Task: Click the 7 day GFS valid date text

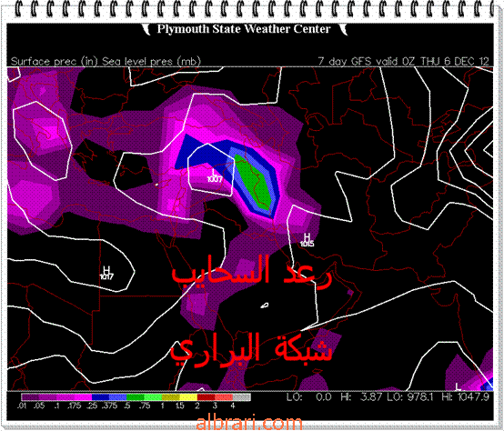Action: [403, 61]
